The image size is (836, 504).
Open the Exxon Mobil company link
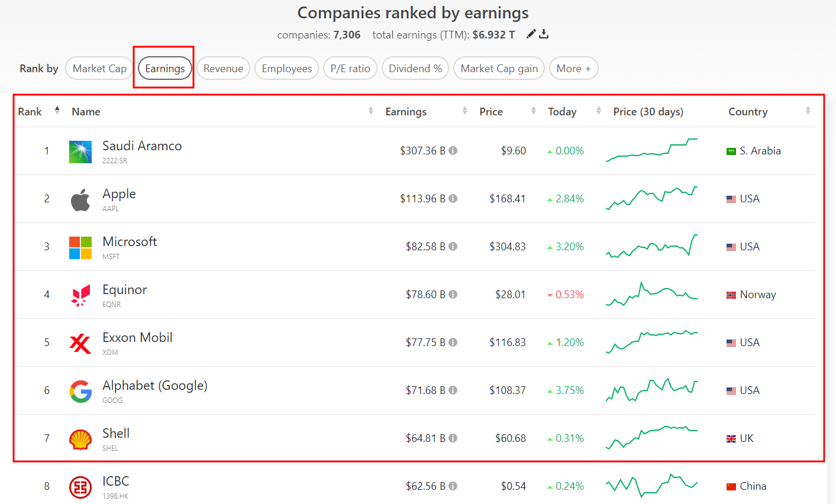click(137, 338)
